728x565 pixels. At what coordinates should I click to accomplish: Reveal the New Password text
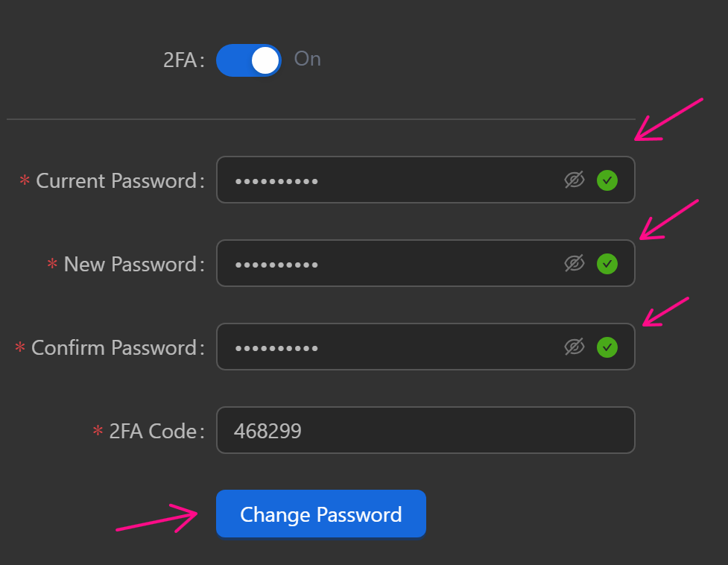574,263
